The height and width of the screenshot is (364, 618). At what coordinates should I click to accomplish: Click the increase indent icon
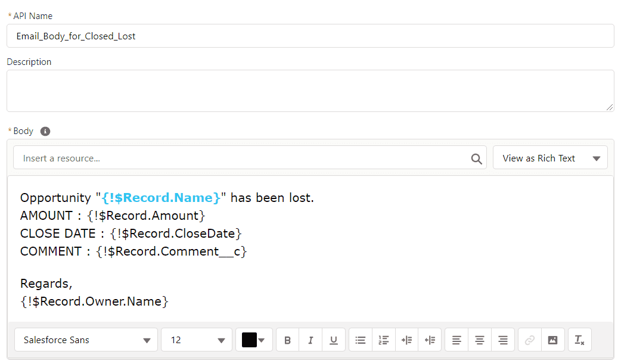click(x=407, y=340)
